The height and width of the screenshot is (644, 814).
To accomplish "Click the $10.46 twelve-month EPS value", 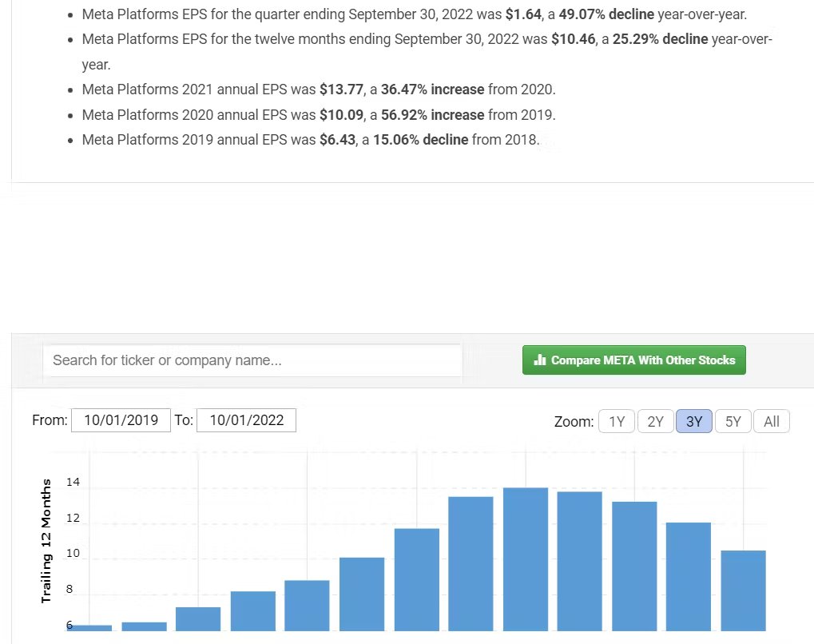I will (x=573, y=39).
